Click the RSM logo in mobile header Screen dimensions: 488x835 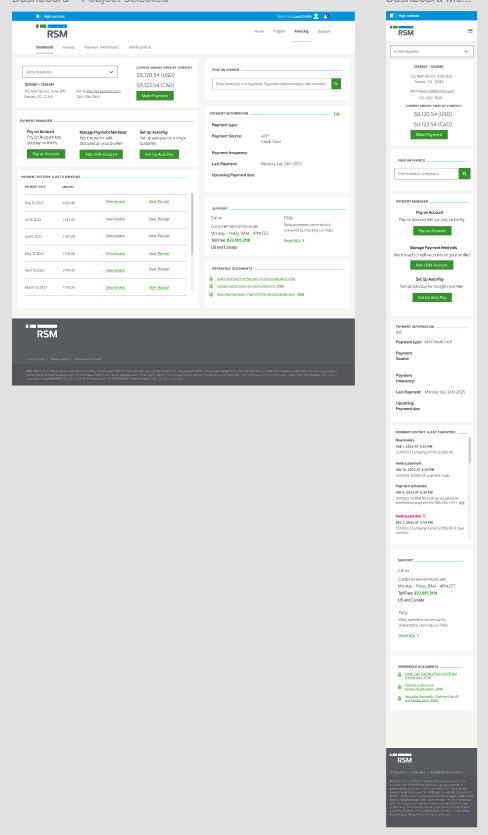(x=402, y=31)
